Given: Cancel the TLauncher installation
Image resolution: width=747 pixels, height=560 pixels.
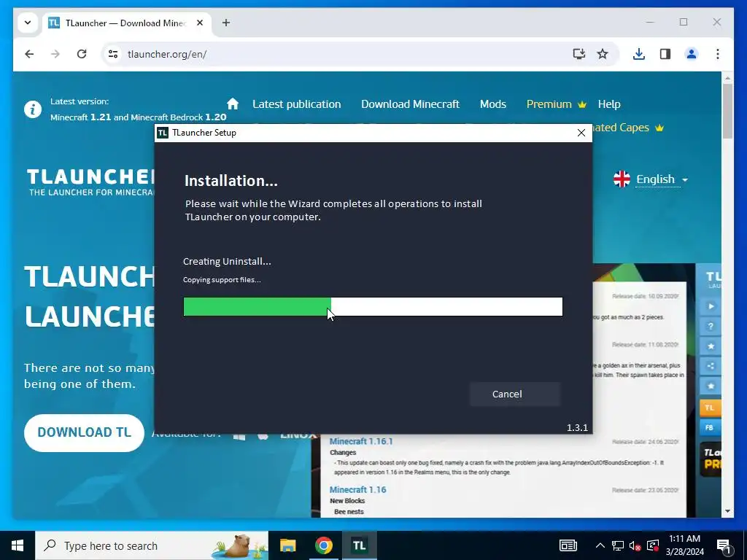Looking at the screenshot, I should (x=515, y=394).
